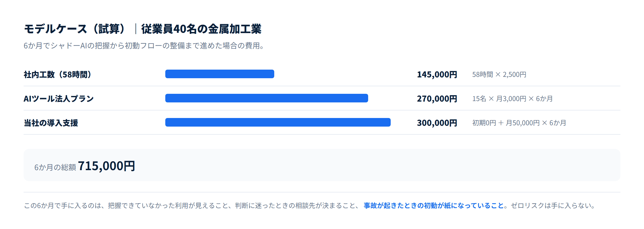
Task: Click the モデルケース（試算） heading
Action: pos(75,29)
